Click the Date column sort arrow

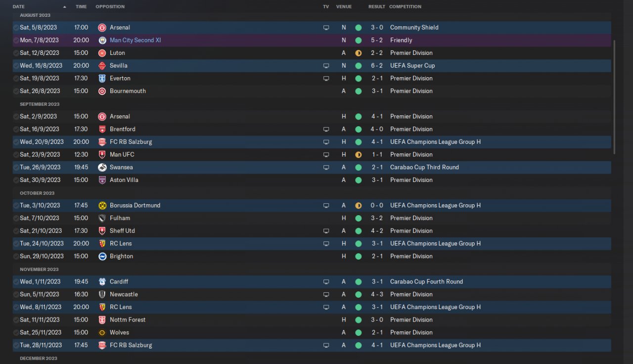pos(65,7)
